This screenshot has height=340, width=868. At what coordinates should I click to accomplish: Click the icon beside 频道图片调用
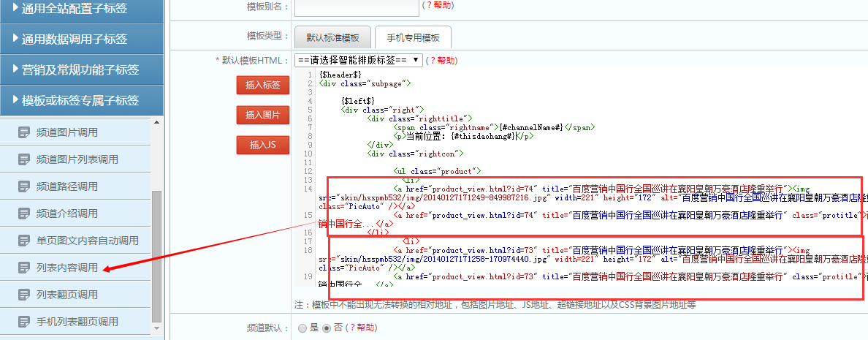tap(24, 132)
